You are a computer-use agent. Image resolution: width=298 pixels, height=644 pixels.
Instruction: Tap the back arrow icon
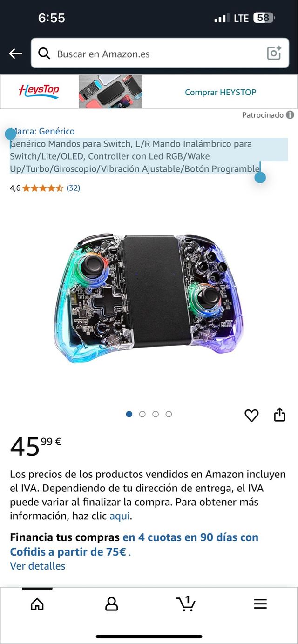point(15,54)
